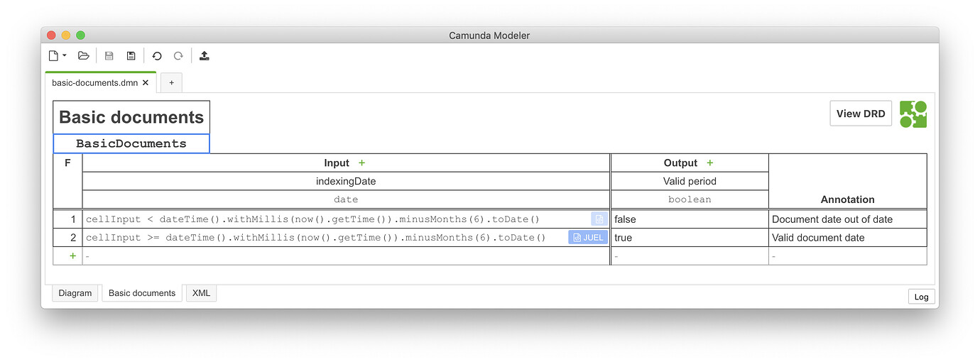Edit the BasicDocuments ID field
980x362 pixels.
[x=131, y=143]
